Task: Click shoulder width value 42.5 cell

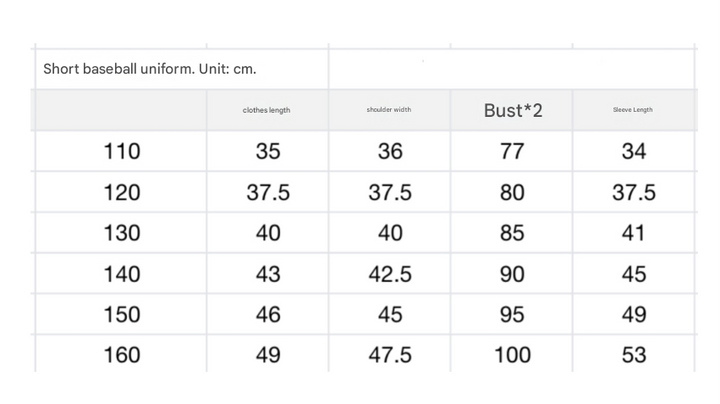Action: (389, 274)
